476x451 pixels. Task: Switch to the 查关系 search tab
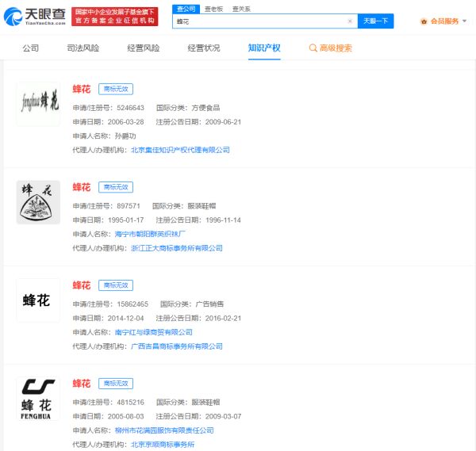pos(239,9)
